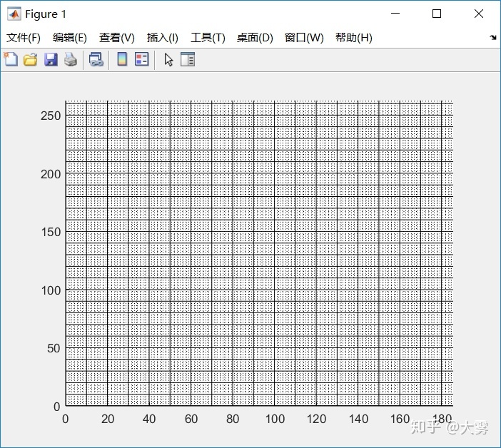Click the y-axis tick label 50
The height and width of the screenshot is (448, 501).
coord(54,348)
